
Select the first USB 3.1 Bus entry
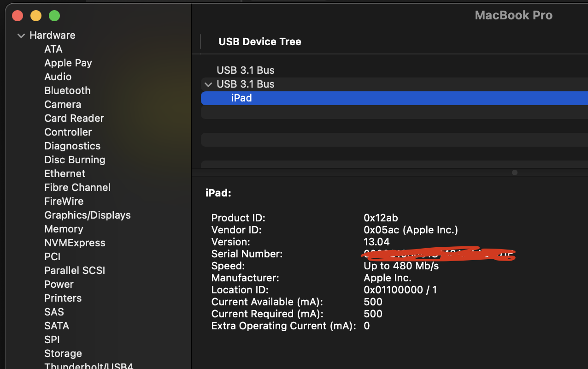tap(245, 71)
